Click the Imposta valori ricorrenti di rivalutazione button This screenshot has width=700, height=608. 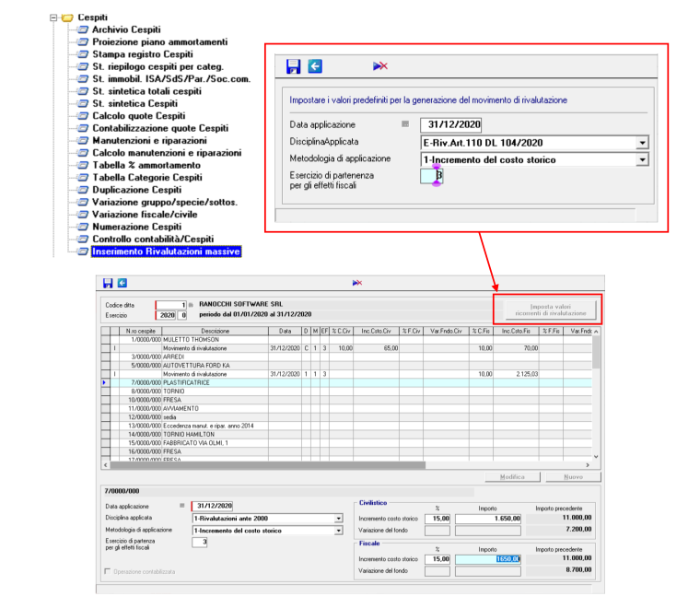pos(551,310)
